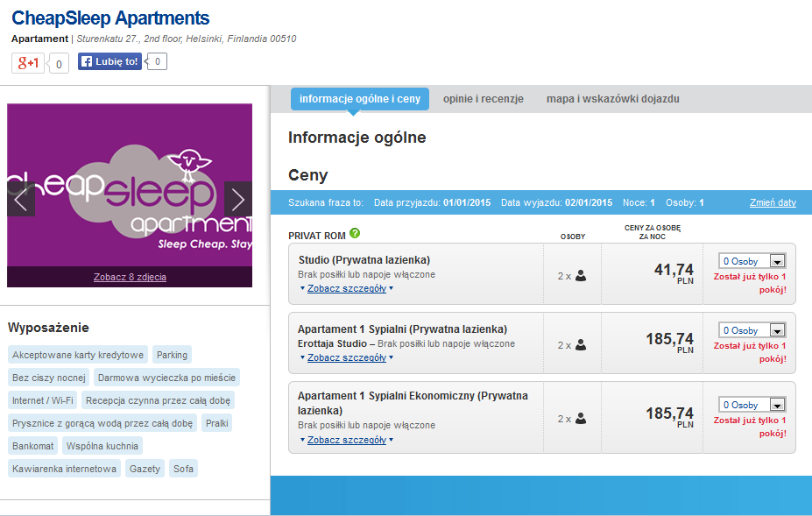Click the 'Zmień daty' link
The image size is (812, 516).
click(773, 202)
